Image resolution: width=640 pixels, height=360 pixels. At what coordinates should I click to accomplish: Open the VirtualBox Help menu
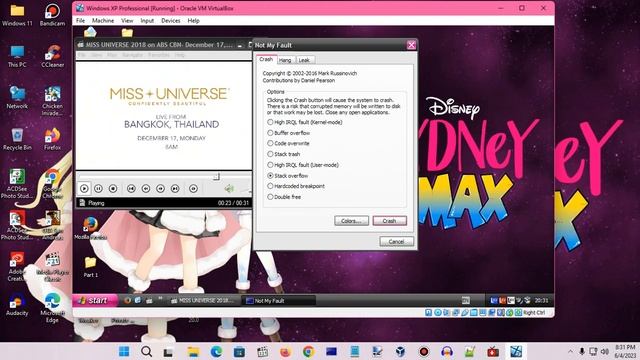coord(193,20)
